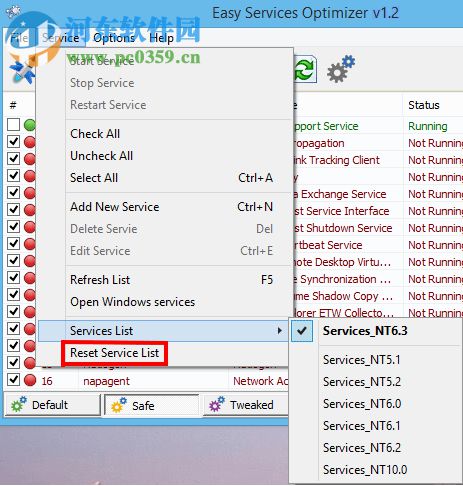Click the Remote Desktop Virtu... row text

click(x=343, y=262)
